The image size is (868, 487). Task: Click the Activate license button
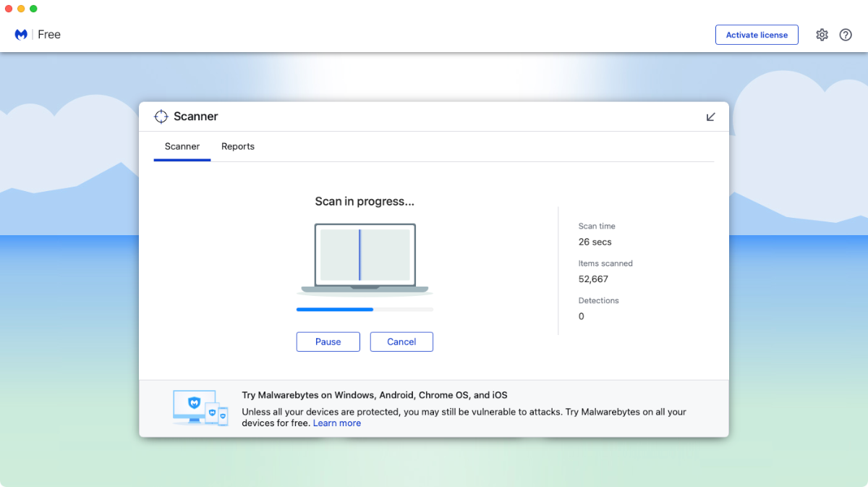[757, 34]
